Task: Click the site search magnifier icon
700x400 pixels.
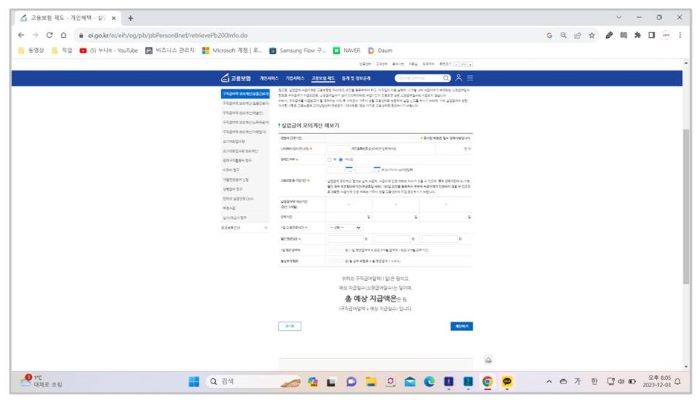Action: [446, 78]
